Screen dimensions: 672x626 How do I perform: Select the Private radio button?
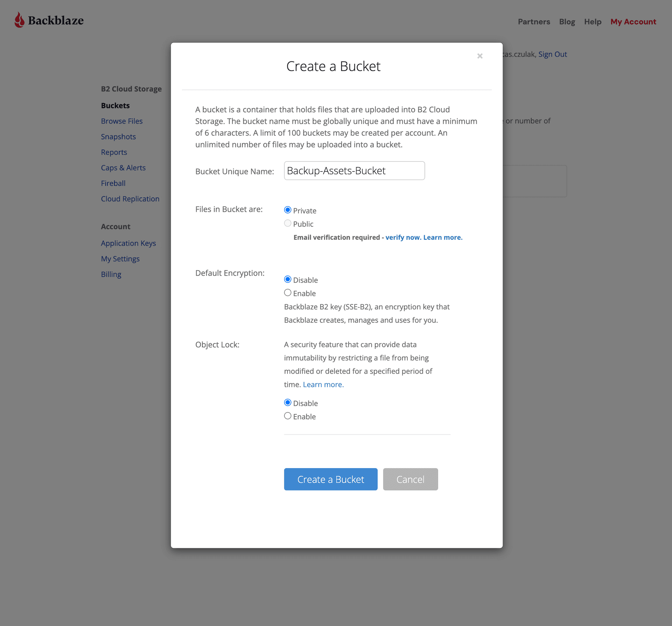click(x=287, y=209)
